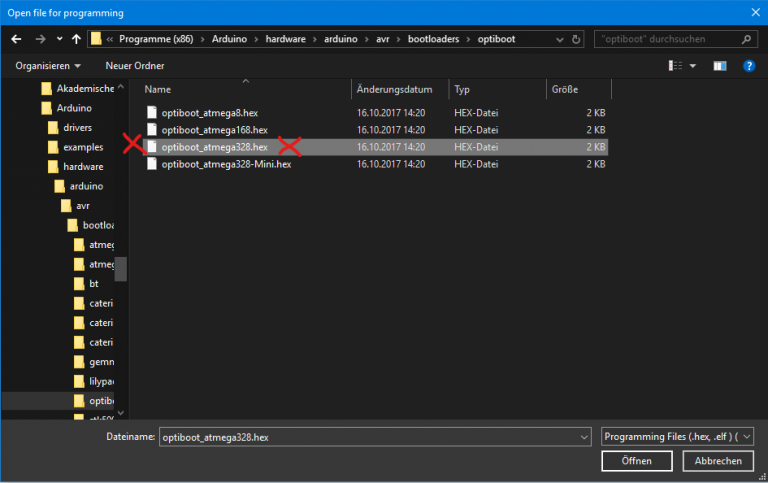
Task: Open the Programming Files type dropdown
Action: [678, 437]
